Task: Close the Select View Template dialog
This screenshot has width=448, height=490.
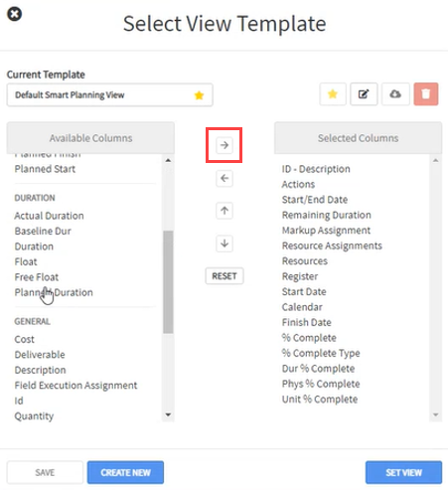Action: (15, 14)
